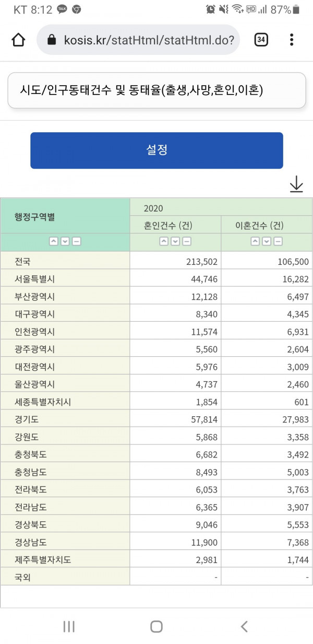Image resolution: width=313 pixels, height=644 pixels.
Task: Open the Chrome three-dot menu
Action: (292, 40)
